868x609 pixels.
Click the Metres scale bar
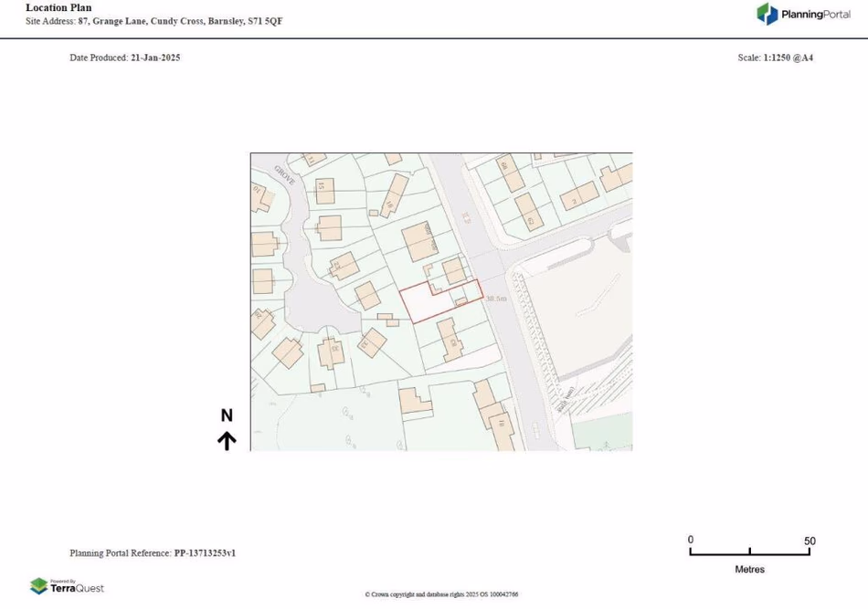[749, 552]
